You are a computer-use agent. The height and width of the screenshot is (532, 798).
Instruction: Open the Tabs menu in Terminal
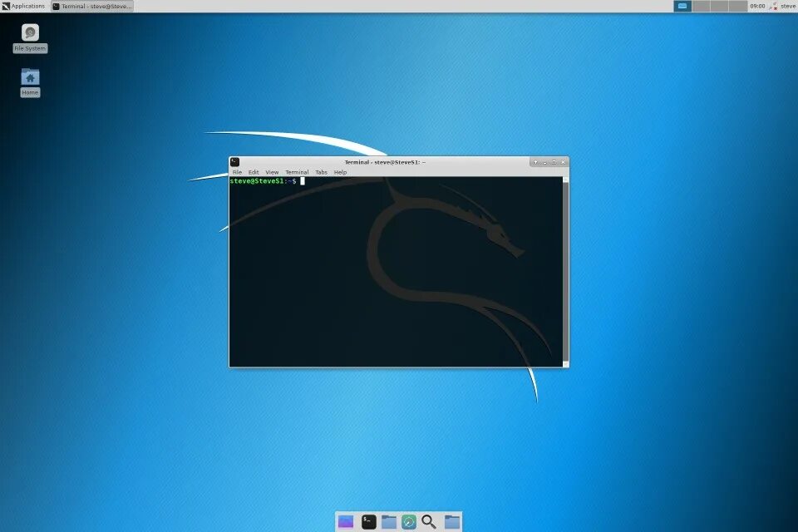point(321,173)
